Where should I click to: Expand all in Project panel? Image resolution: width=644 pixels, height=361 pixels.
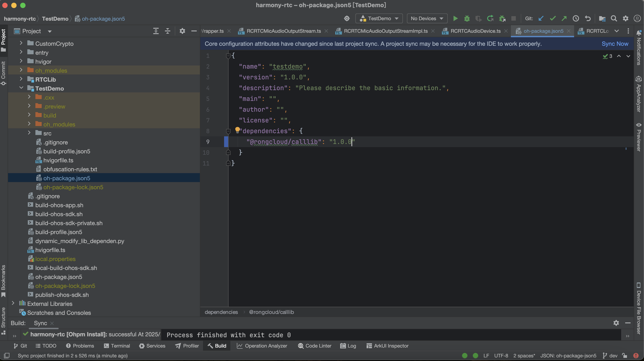[156, 31]
